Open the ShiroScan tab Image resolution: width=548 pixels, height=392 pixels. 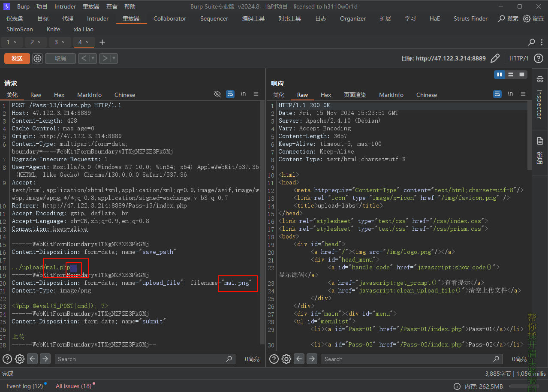pyautogui.click(x=20, y=29)
